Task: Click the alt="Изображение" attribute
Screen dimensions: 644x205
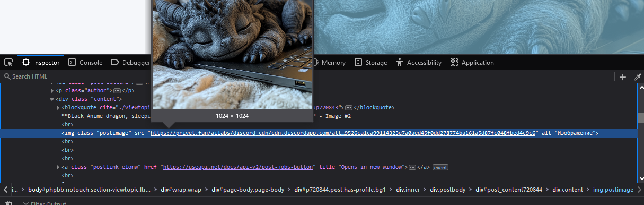Action: (569, 133)
